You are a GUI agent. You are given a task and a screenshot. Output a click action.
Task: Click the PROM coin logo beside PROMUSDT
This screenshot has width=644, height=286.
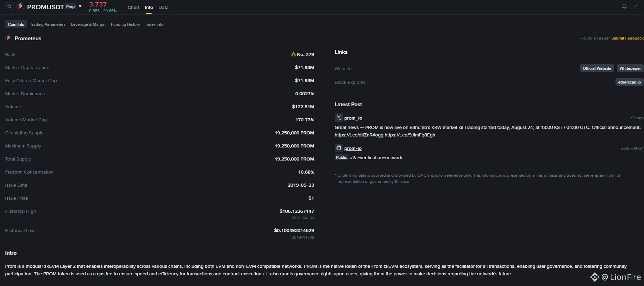pyautogui.click(x=20, y=6)
